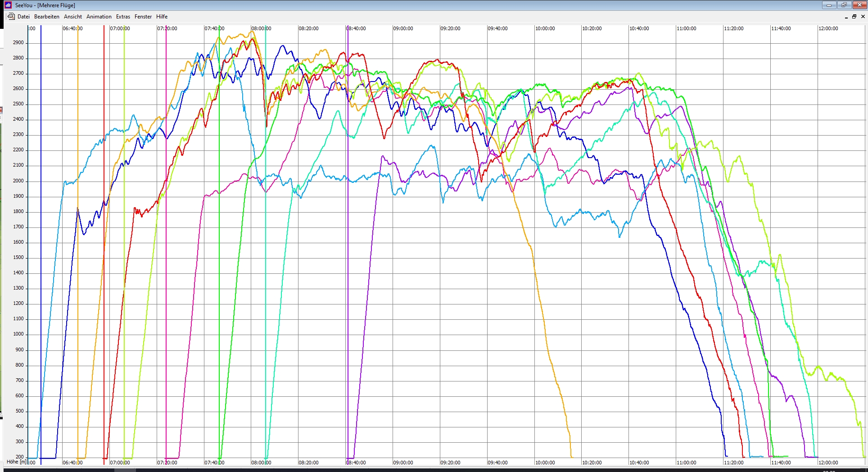The image size is (868, 472).
Task: Open the Bearbeiten menu
Action: [x=47, y=17]
